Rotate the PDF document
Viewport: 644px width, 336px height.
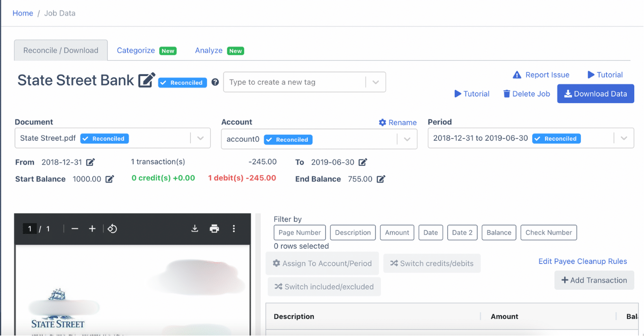click(x=112, y=229)
